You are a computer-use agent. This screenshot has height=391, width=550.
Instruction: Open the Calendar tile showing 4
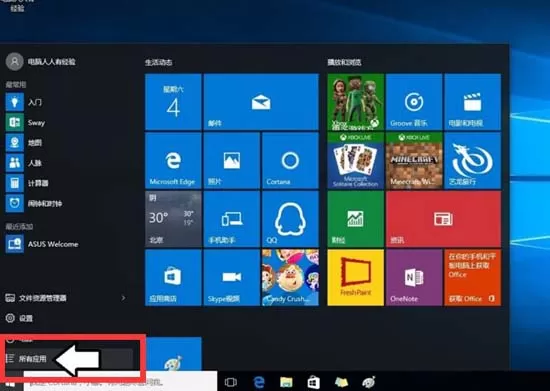173,102
